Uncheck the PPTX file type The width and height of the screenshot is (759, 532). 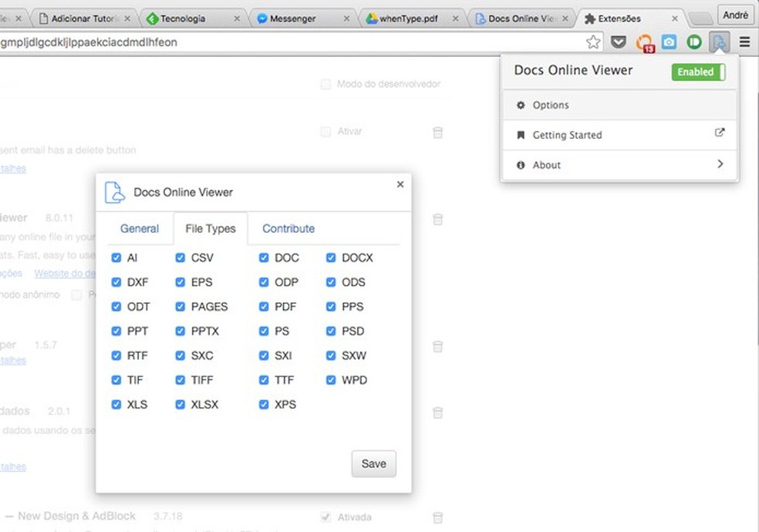pos(180,331)
